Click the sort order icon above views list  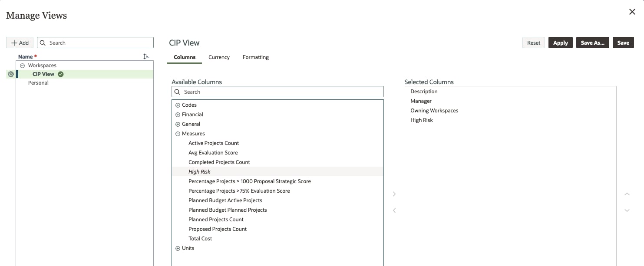point(146,56)
